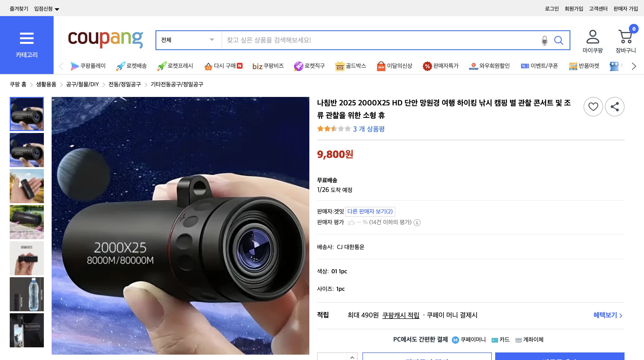Screen dimensions: 644x360
Task: Click the wishlist heart icon
Action: [593, 106]
